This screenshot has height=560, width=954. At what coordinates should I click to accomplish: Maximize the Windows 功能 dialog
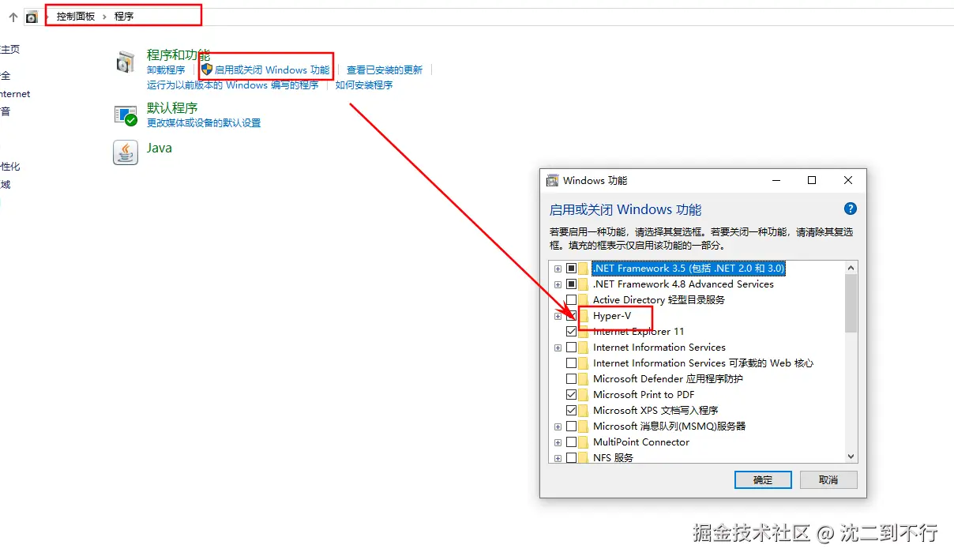(x=812, y=181)
